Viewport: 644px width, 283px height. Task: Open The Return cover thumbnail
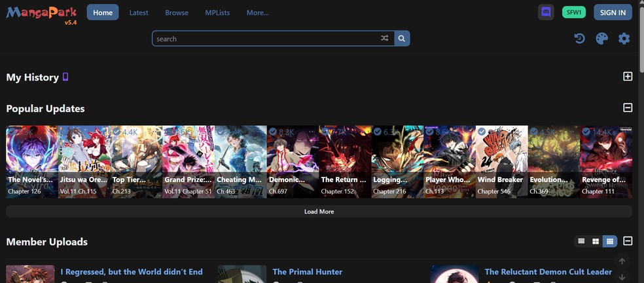coord(345,162)
